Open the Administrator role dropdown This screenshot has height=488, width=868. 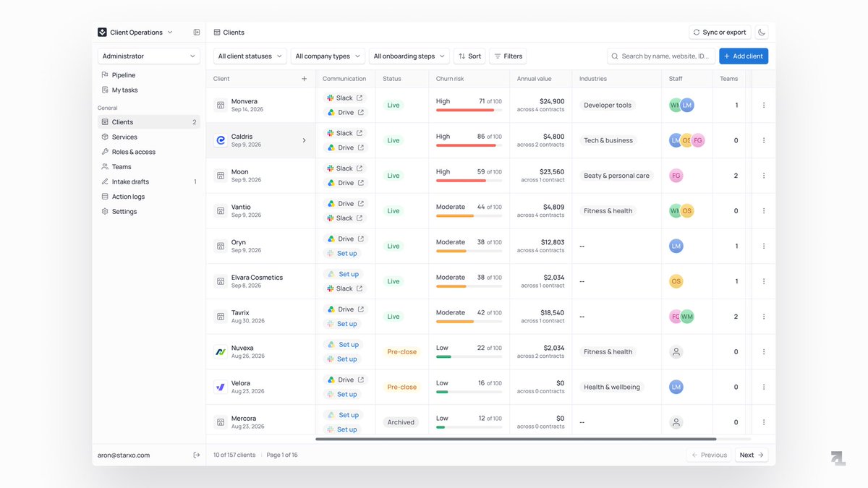[x=149, y=56]
